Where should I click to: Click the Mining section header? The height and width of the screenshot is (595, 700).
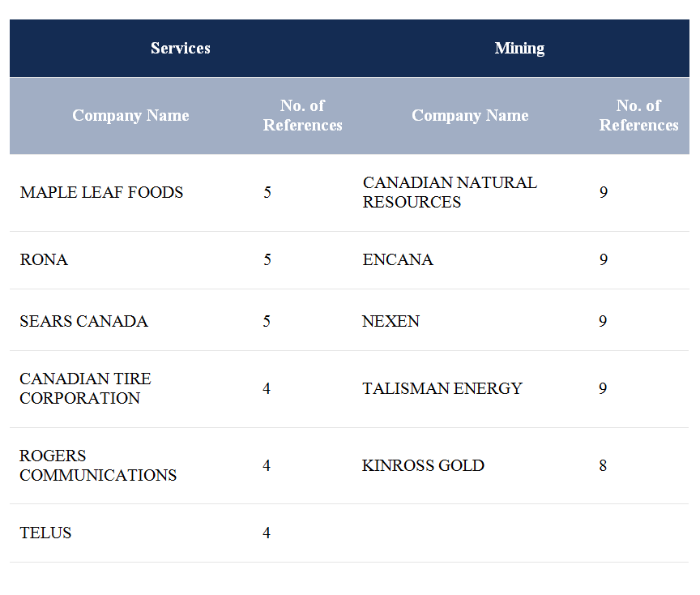(x=519, y=49)
